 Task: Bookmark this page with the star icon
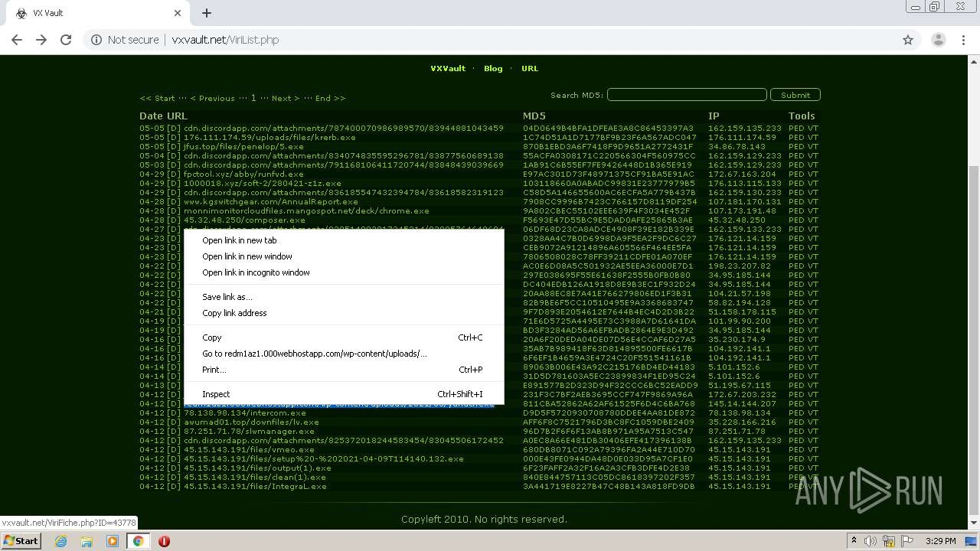(x=908, y=40)
